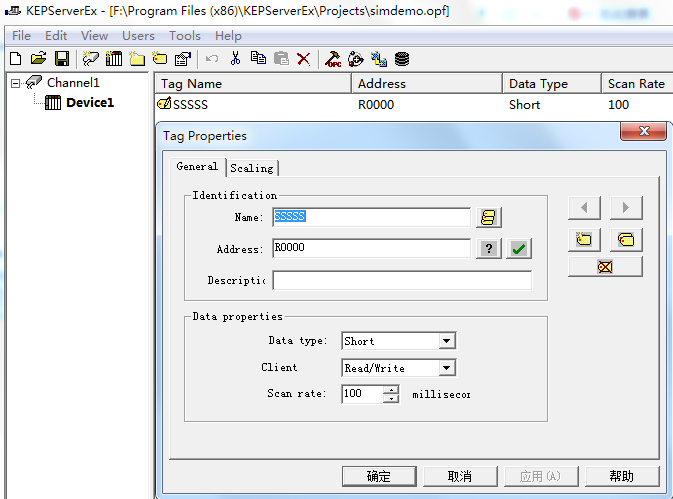Click the New Device toolbar icon
Viewport: 673px width, 499px height.
pos(114,59)
